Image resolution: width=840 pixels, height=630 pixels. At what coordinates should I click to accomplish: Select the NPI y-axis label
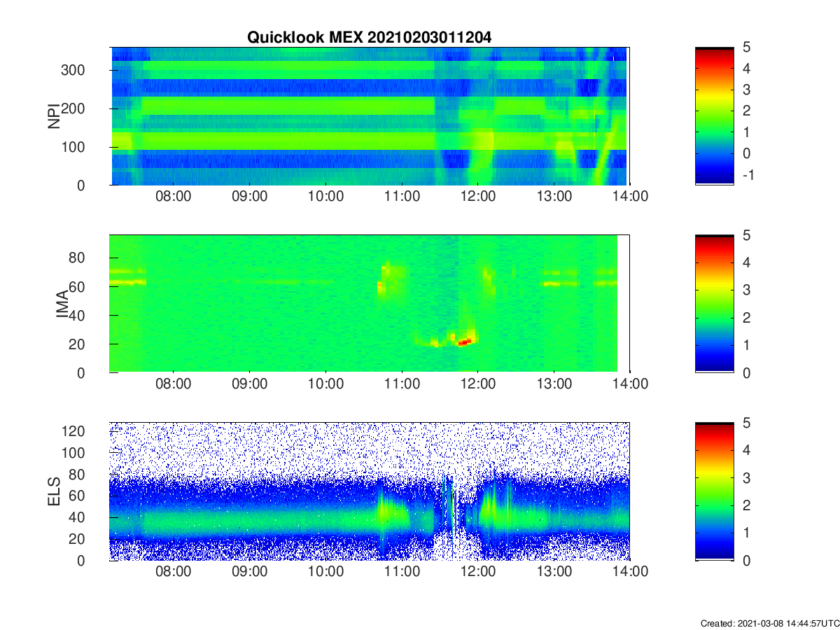[53, 116]
